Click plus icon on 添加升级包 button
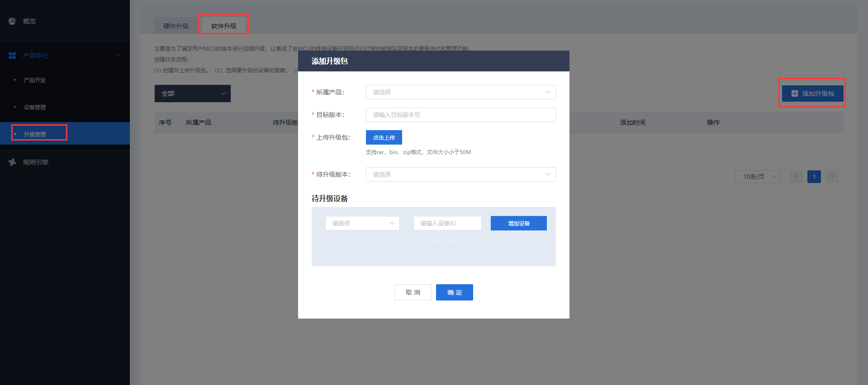The height and width of the screenshot is (385, 868). click(794, 94)
